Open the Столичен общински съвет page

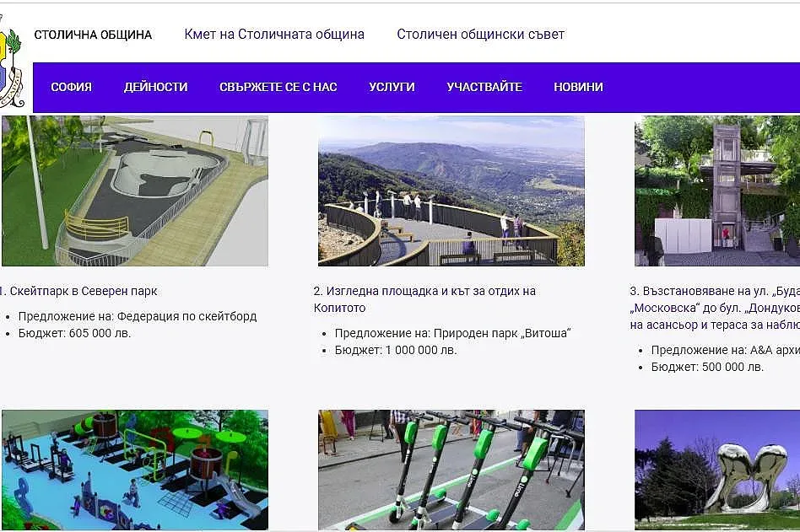click(x=479, y=35)
